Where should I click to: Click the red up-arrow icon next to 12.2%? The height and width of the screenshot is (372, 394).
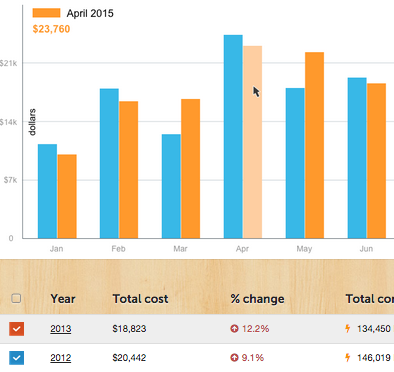point(234,329)
